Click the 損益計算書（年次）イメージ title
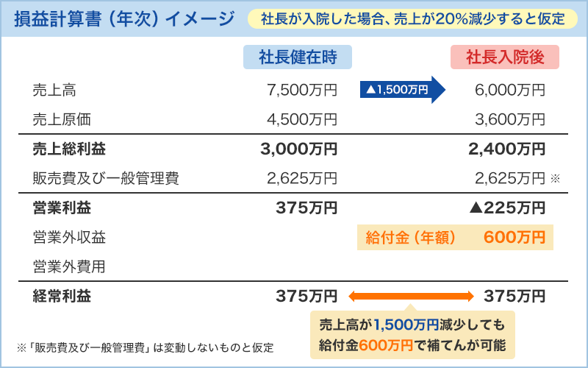Image resolution: width=588 pixels, height=368 pixels. [125, 18]
